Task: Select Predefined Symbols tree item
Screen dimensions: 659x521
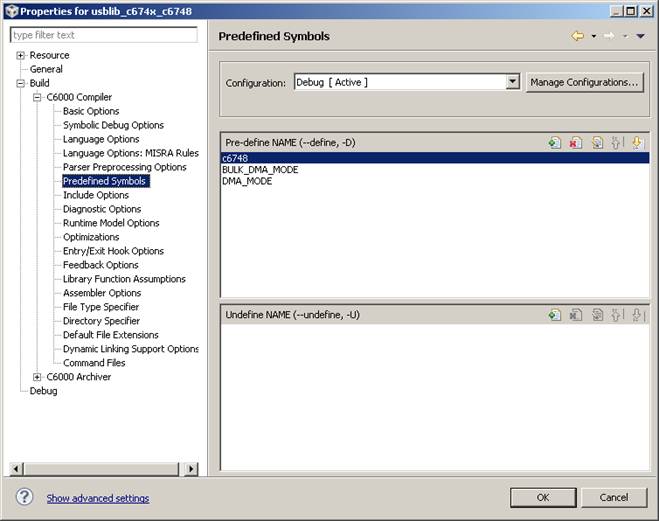Action: [x=104, y=181]
